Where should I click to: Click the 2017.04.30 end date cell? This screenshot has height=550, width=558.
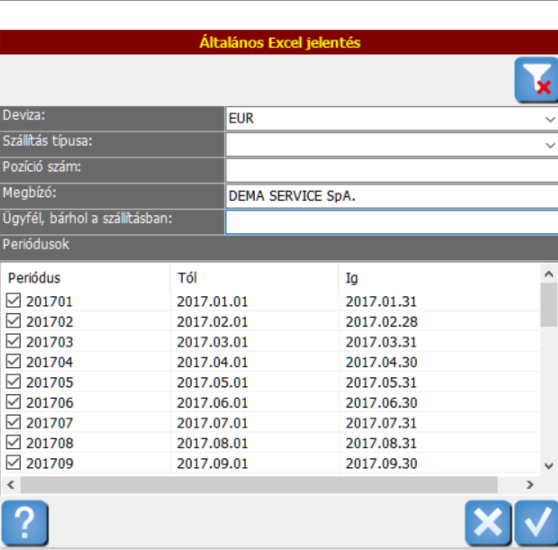pos(381,363)
